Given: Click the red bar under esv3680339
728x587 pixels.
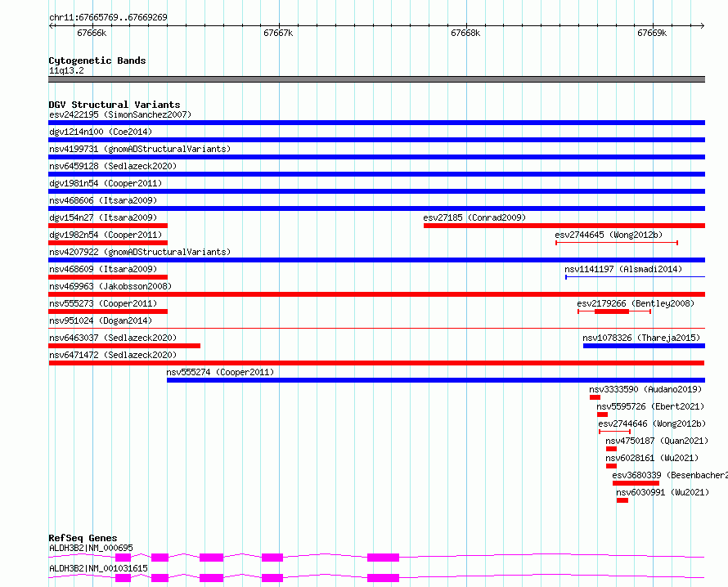Looking at the screenshot, I should coord(636,483).
